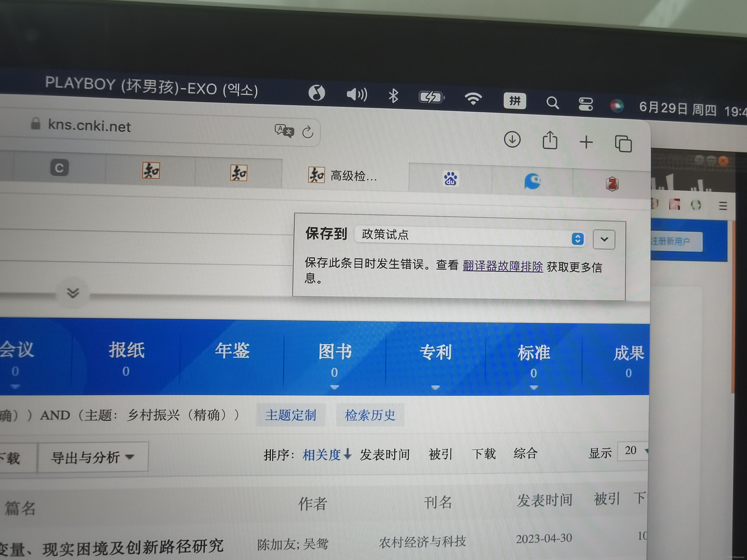Open the 翻译器故障排除 link
747x560 pixels.
click(503, 266)
